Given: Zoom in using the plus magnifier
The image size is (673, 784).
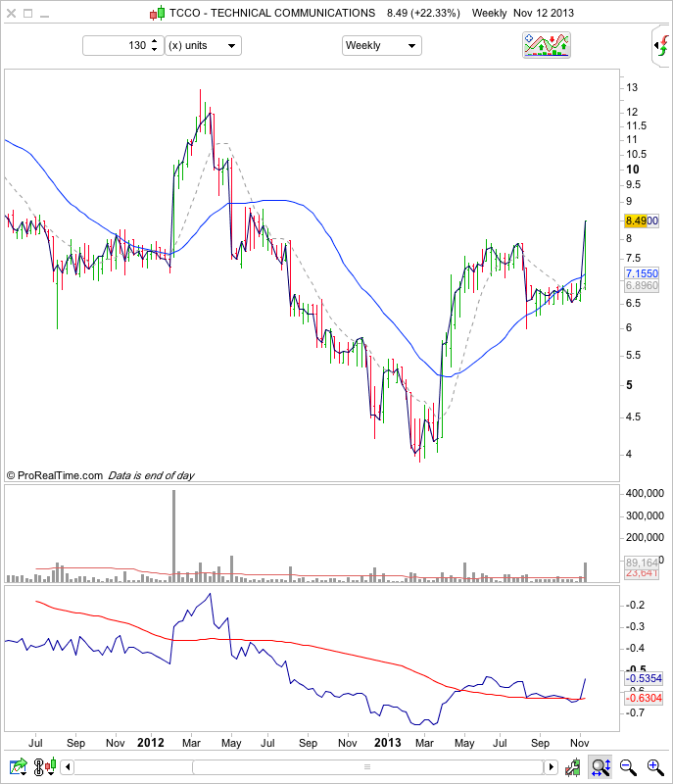Looking at the screenshot, I should point(655,766).
